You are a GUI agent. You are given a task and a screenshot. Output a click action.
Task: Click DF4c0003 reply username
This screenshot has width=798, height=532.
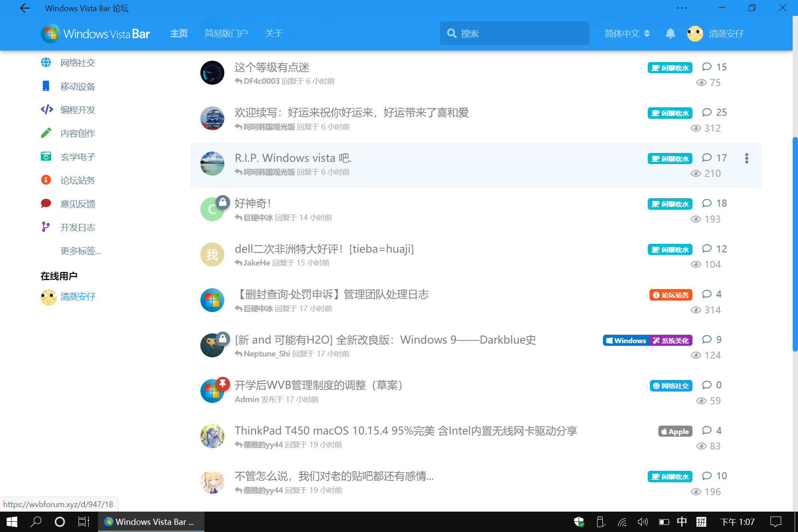click(x=262, y=81)
